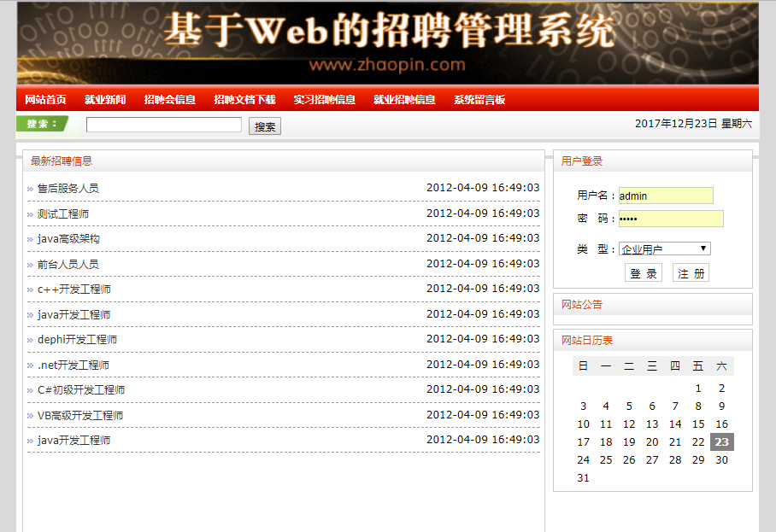Click the 最新招聘信息 panel heading
Viewport: 776px width, 532px height.
(x=62, y=161)
